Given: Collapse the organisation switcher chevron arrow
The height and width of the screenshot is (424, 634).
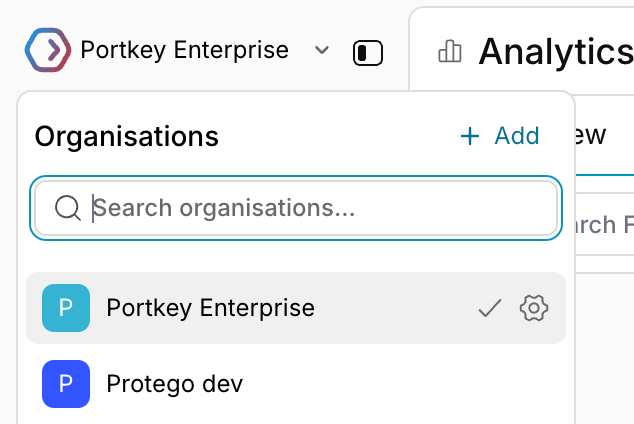Looking at the screenshot, I should [x=322, y=50].
